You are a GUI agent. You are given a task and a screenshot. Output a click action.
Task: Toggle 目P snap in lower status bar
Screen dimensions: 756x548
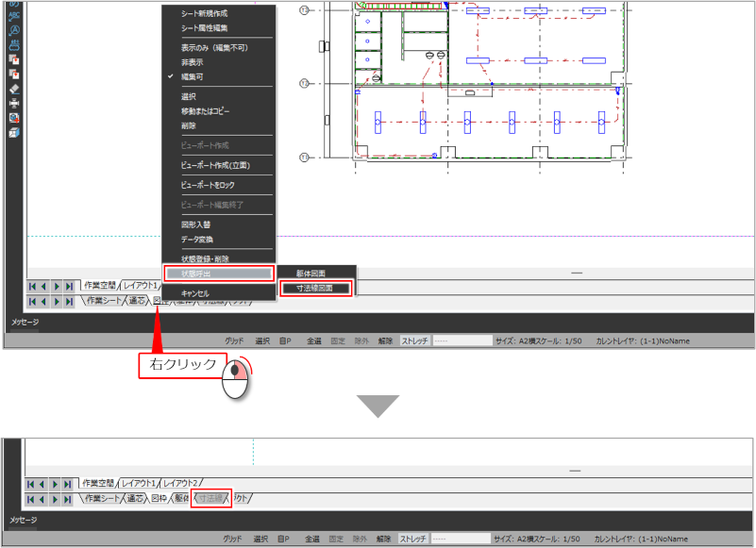(x=284, y=539)
